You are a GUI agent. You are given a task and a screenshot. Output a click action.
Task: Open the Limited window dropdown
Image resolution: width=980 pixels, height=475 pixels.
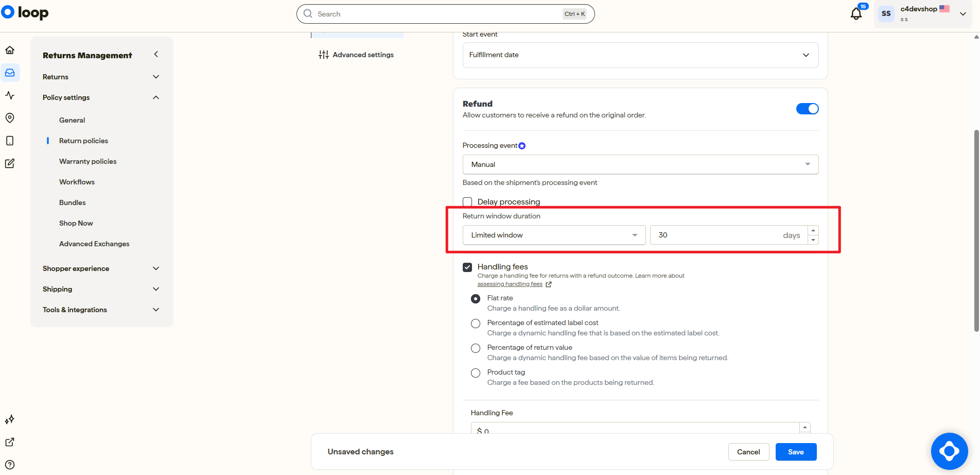(x=554, y=235)
